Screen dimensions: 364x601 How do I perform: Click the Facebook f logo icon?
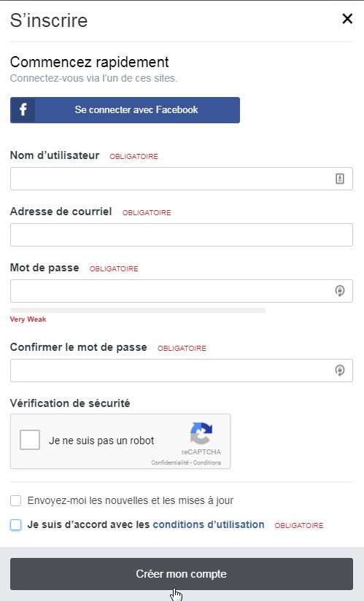pyautogui.click(x=23, y=109)
